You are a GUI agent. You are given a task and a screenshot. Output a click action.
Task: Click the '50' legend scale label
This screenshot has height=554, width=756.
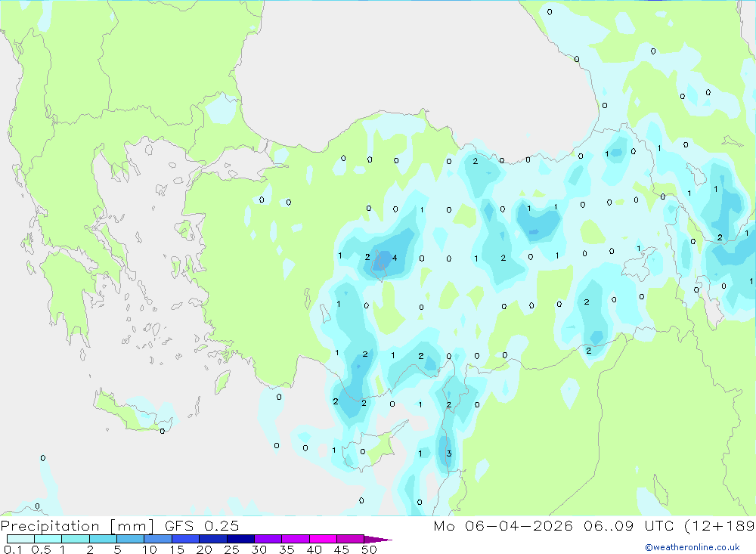370,549
